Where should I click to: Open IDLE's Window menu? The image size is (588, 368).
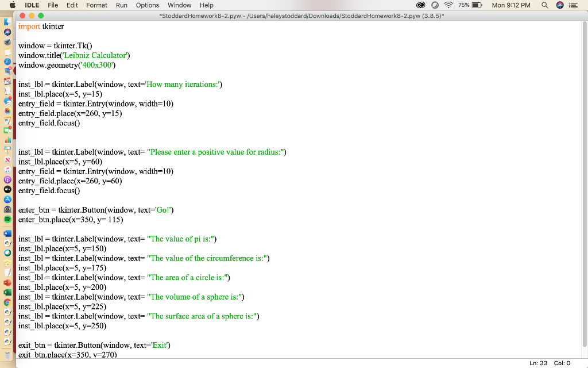(180, 5)
